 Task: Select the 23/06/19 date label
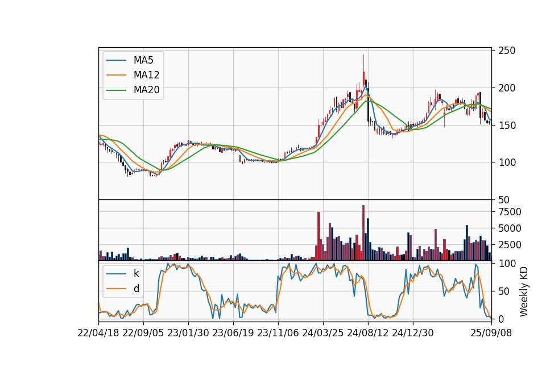click(x=233, y=333)
